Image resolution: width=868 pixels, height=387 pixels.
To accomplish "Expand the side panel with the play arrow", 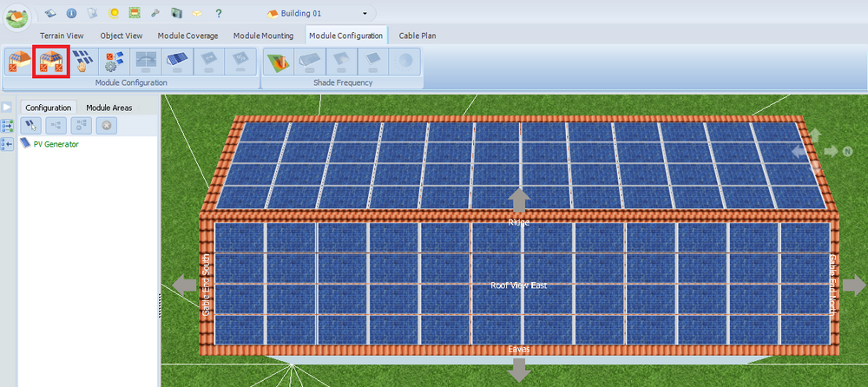I will point(7,107).
